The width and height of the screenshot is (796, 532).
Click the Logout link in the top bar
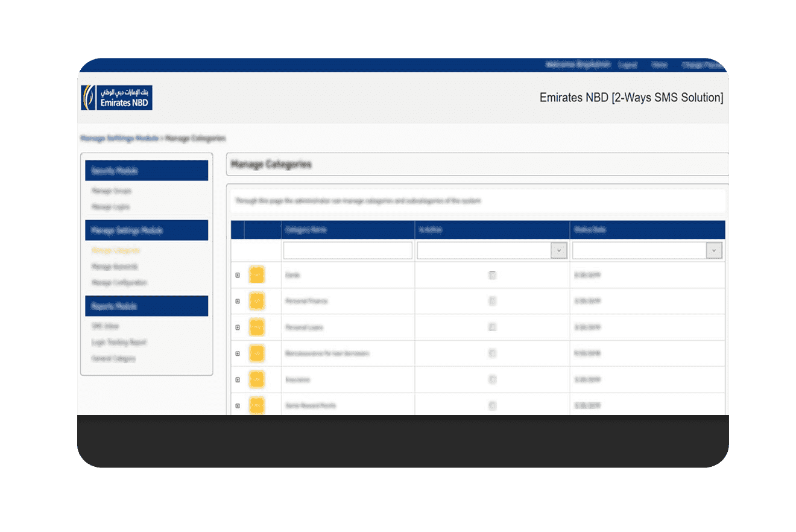628,65
